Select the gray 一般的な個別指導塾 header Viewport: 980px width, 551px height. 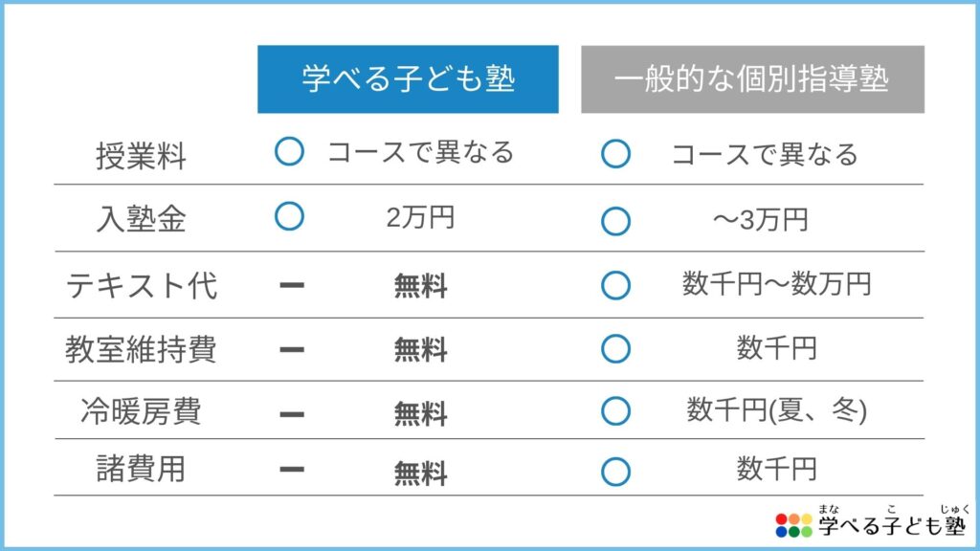tap(752, 79)
